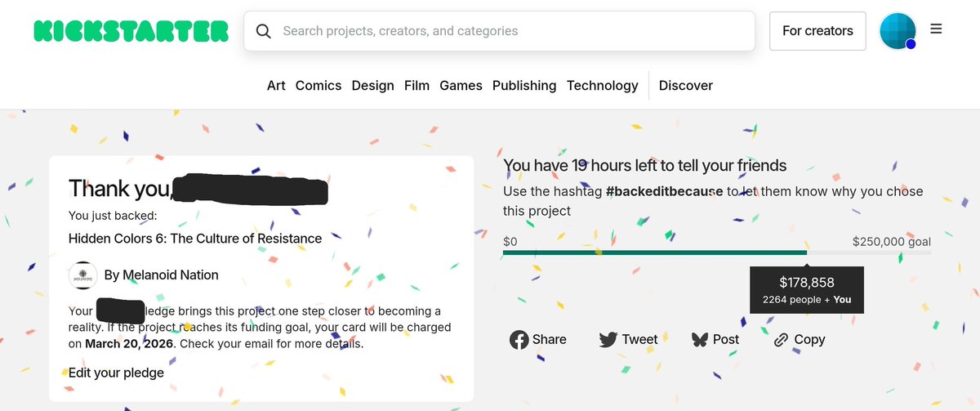Screen dimensions: 980x411
Task: Browse the Technology category
Action: coord(603,85)
